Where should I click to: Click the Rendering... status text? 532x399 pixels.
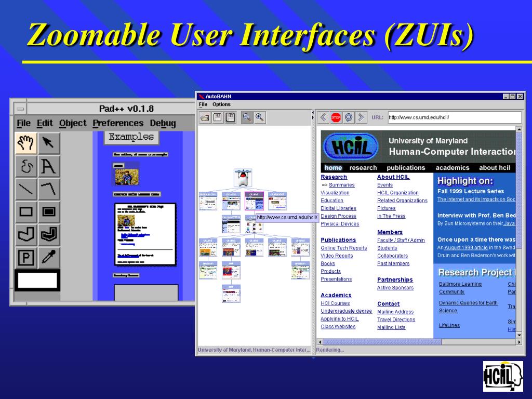330,350
